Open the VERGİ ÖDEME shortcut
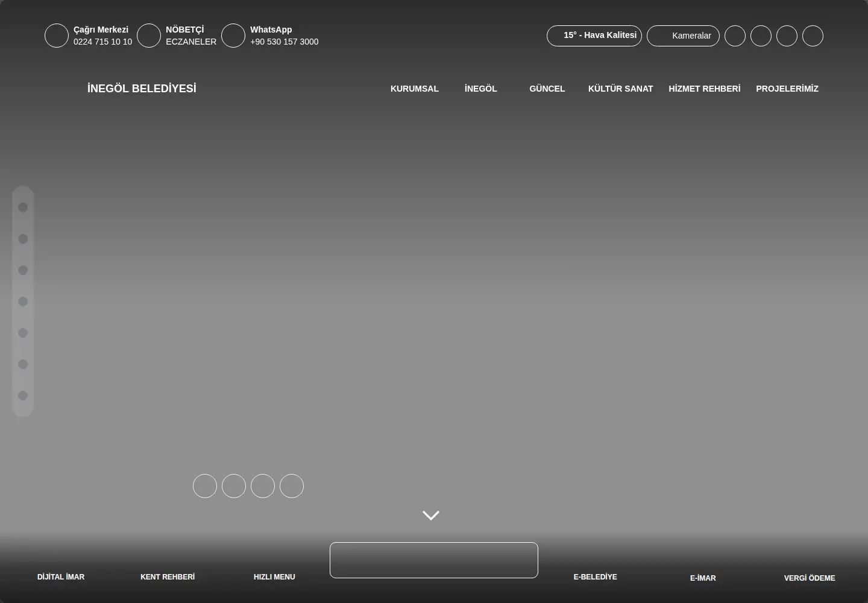This screenshot has height=603, width=868. (810, 578)
